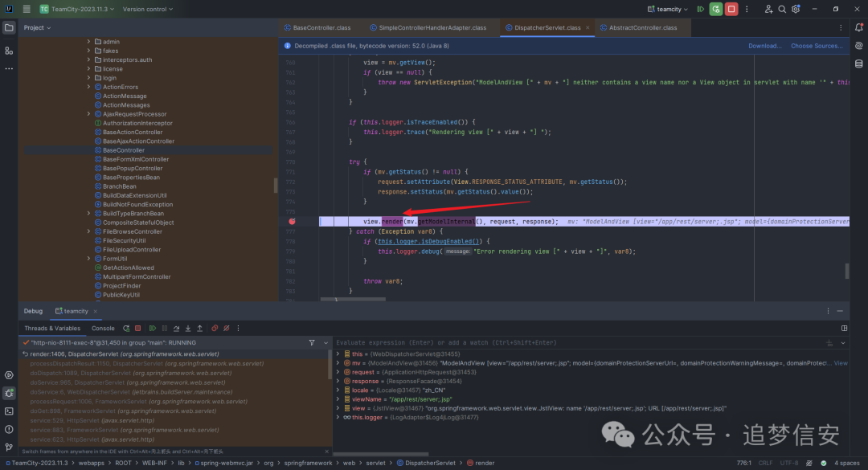Image resolution: width=868 pixels, height=470 pixels.
Task: Expand the mv variable node
Action: (338, 363)
